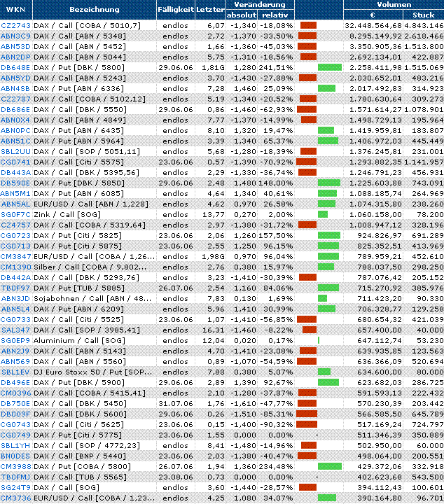Screen dimensions: 444x504
Task: Open the ABN3JD Sojabohnen warrant link
Action: 15,299
